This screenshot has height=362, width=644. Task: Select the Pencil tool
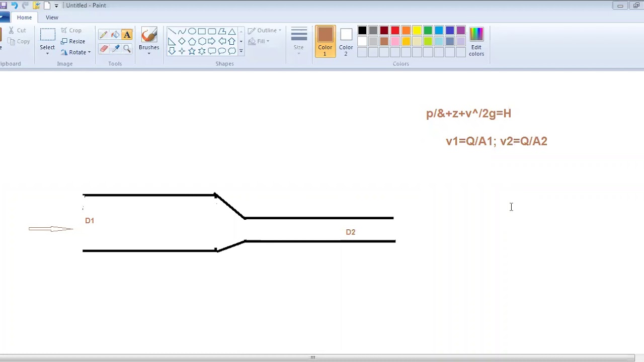point(104,35)
